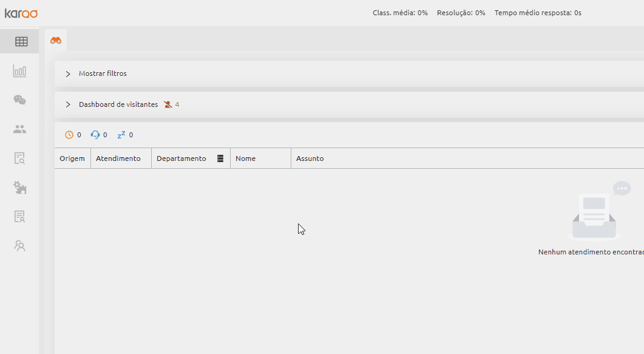
Task: Open the chat bubbles sidebar icon
Action: point(19,100)
